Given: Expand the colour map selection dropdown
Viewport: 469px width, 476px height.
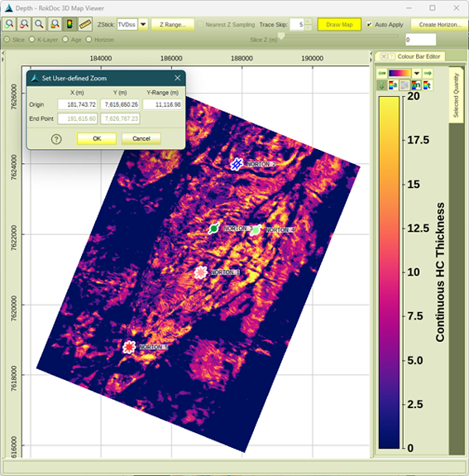Looking at the screenshot, I should (x=417, y=73).
